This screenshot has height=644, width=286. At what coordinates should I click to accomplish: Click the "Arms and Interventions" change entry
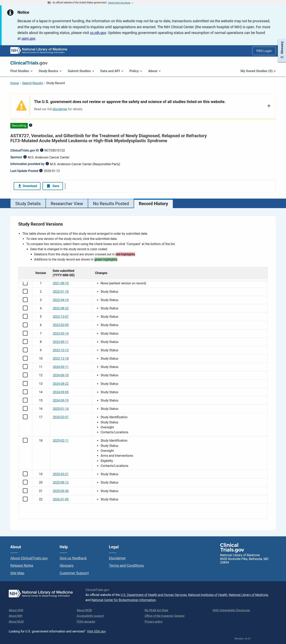click(x=117, y=456)
